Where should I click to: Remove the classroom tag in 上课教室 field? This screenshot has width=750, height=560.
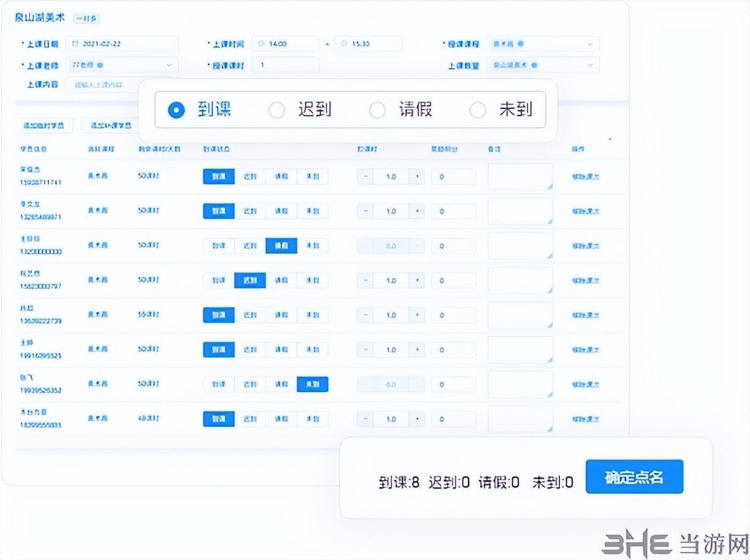point(534,64)
